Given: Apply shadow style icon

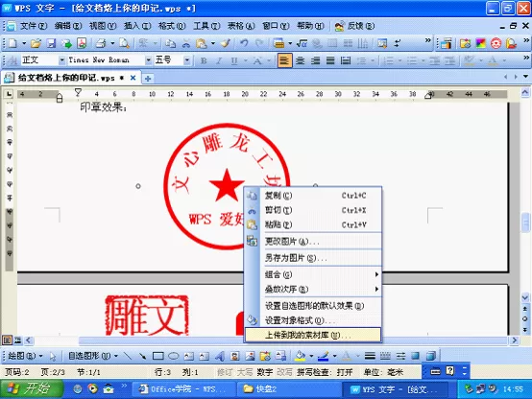Looking at the screenshot, I should pos(415,356).
